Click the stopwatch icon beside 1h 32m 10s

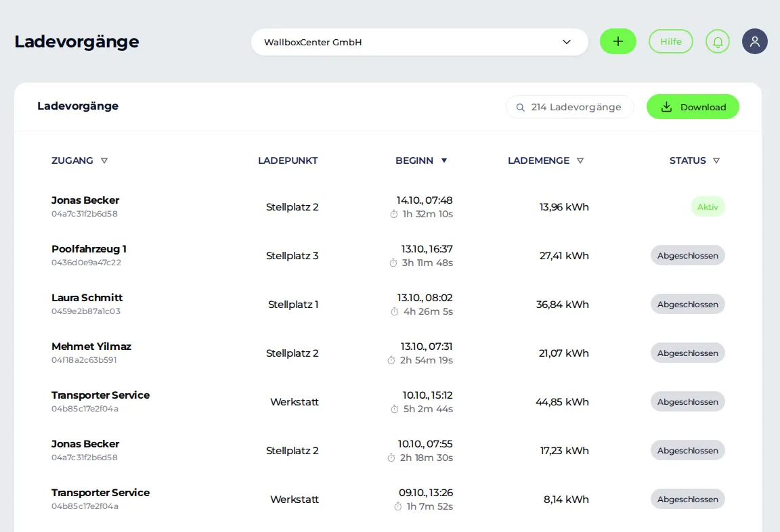[x=394, y=215]
